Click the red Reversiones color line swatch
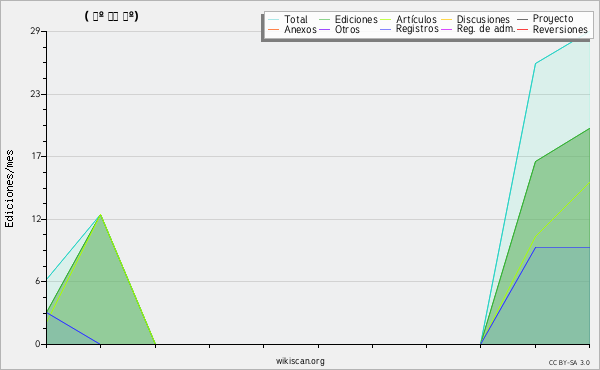 pyautogui.click(x=522, y=29)
